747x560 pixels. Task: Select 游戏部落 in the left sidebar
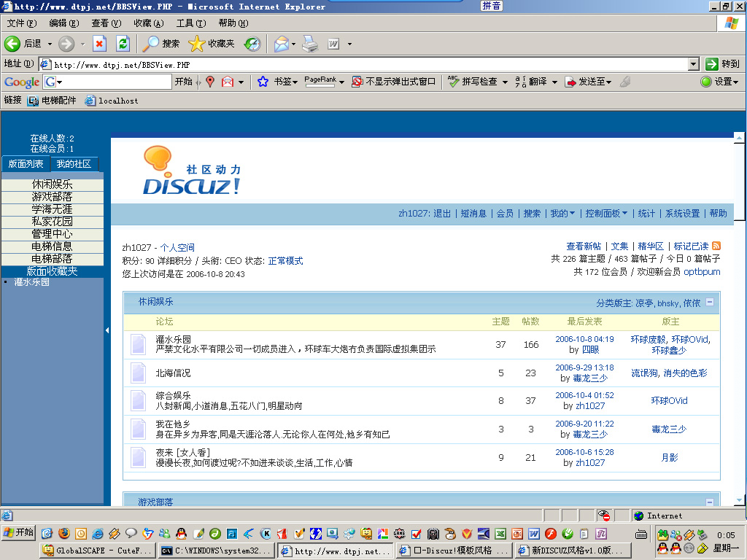pos(53,197)
